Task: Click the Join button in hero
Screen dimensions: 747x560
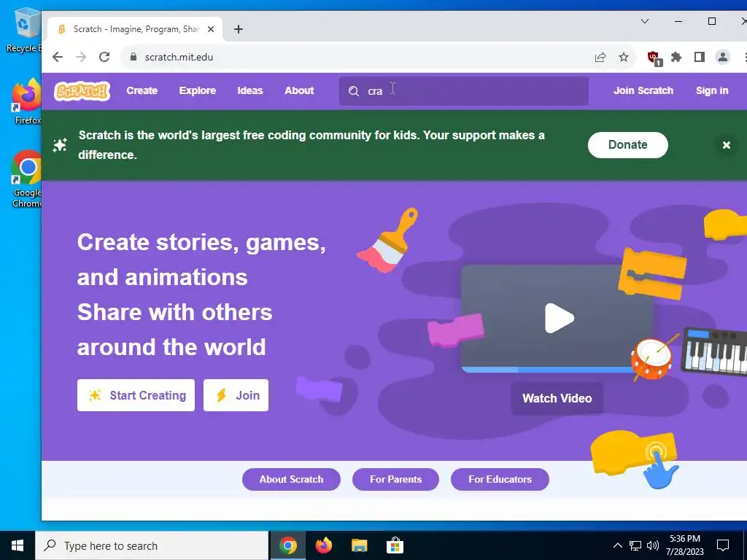Action: coord(236,395)
